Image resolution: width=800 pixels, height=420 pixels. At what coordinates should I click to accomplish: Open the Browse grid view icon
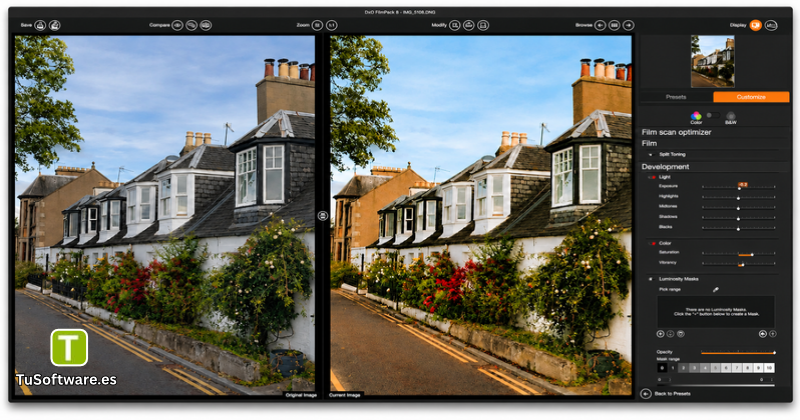[614, 25]
